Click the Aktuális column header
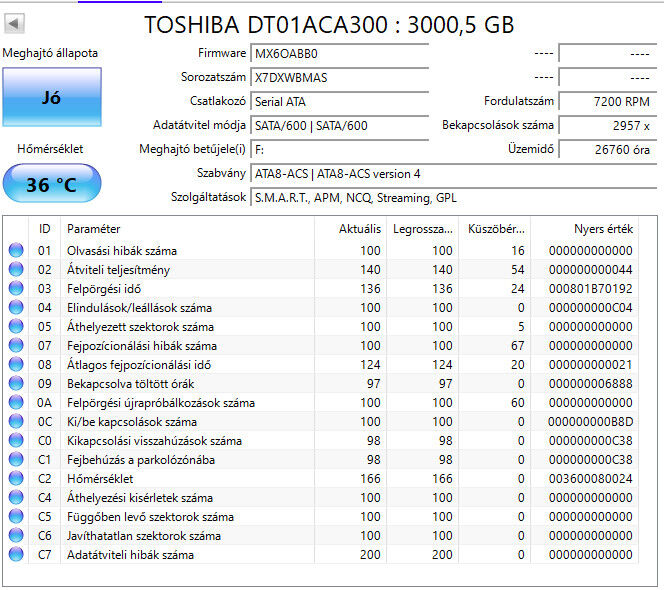The width and height of the screenshot is (664, 590). [350, 229]
